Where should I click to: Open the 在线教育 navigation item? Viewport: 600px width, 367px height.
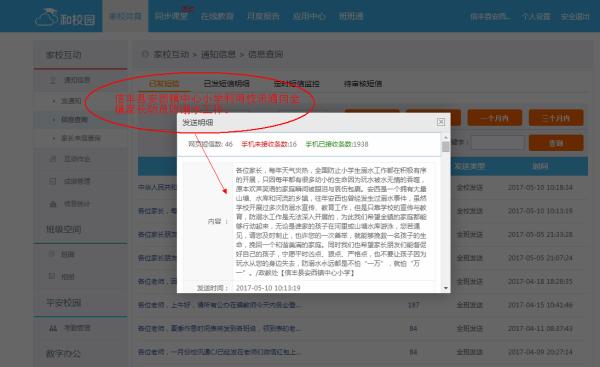[x=217, y=16]
